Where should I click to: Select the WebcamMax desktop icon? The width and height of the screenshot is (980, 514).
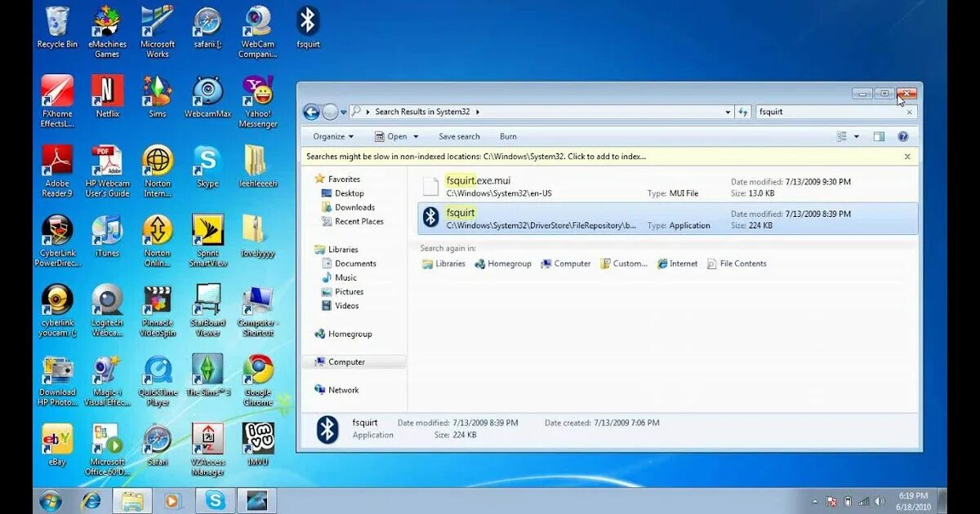[207, 97]
